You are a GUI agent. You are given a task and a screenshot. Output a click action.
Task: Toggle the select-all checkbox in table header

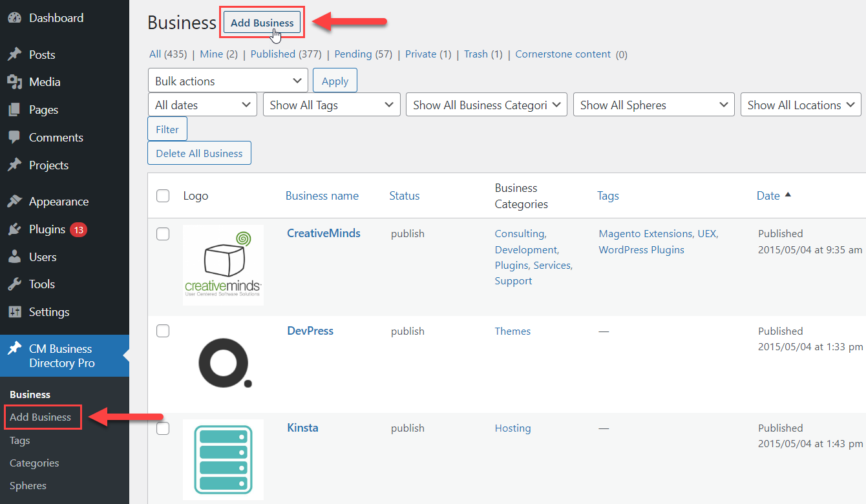coord(163,196)
